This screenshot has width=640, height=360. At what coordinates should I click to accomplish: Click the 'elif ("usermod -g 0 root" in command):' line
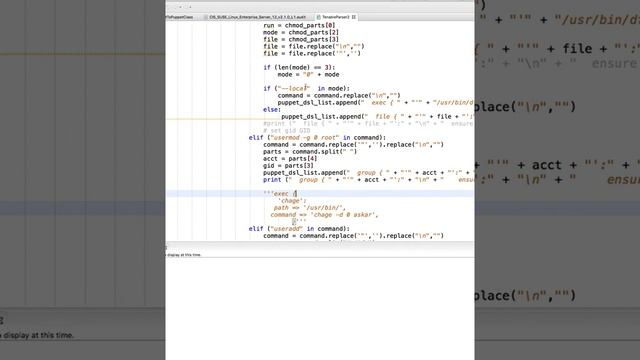click(x=317, y=138)
